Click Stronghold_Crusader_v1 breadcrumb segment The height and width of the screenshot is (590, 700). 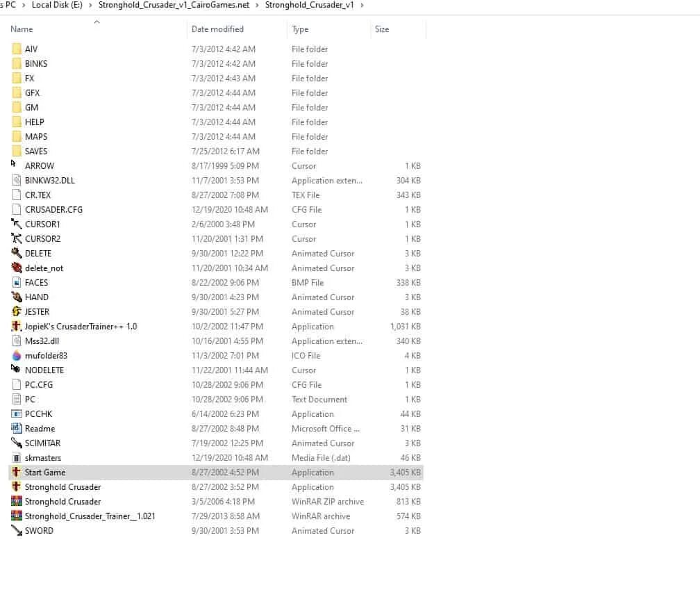pyautogui.click(x=309, y=5)
